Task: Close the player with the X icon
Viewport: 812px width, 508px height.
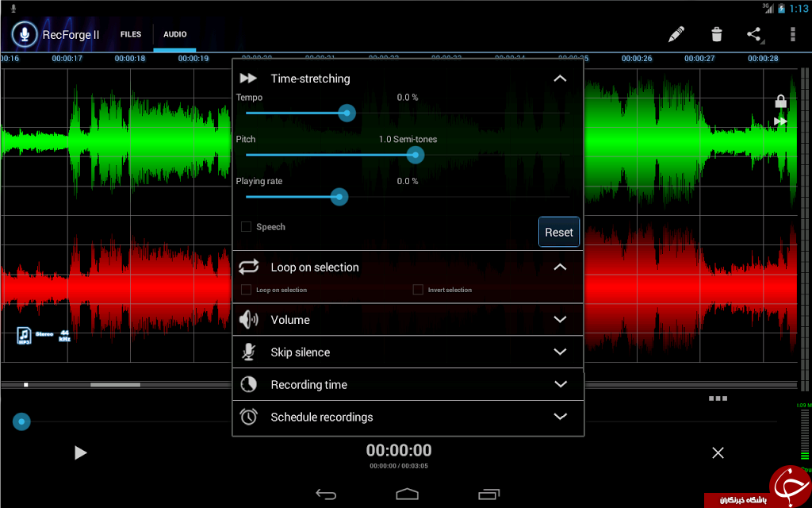Action: (718, 453)
